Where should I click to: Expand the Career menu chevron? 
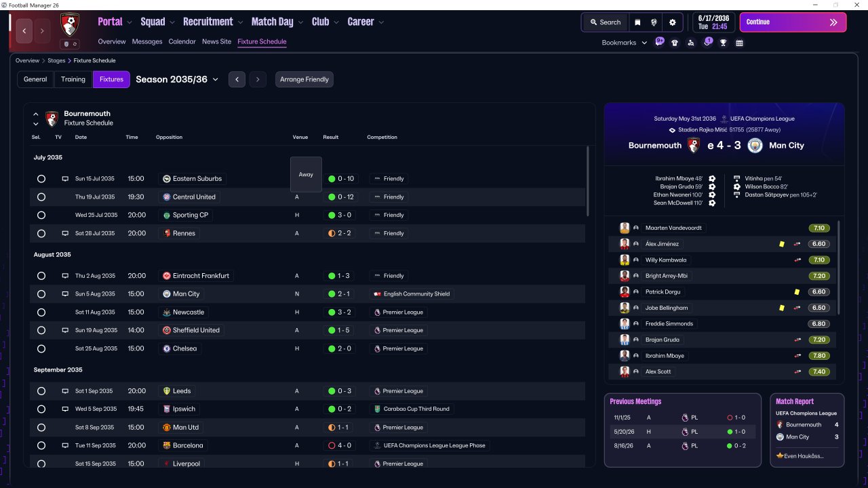coord(381,22)
